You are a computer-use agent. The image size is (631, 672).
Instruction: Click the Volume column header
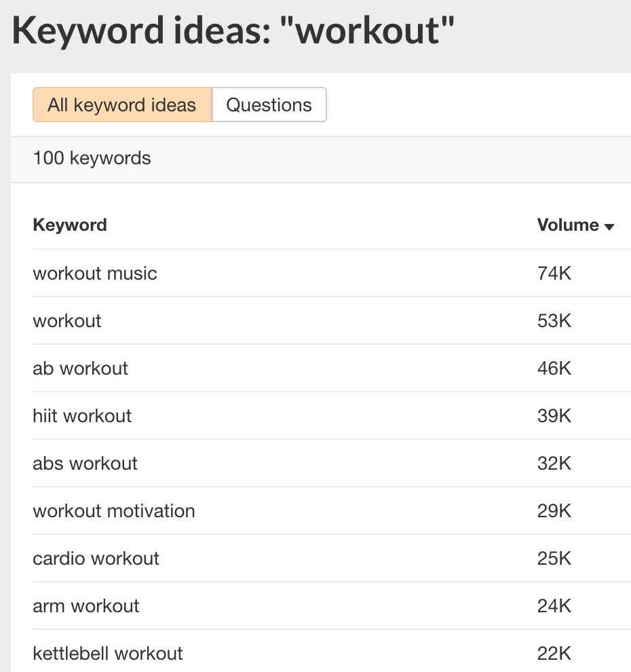(567, 225)
